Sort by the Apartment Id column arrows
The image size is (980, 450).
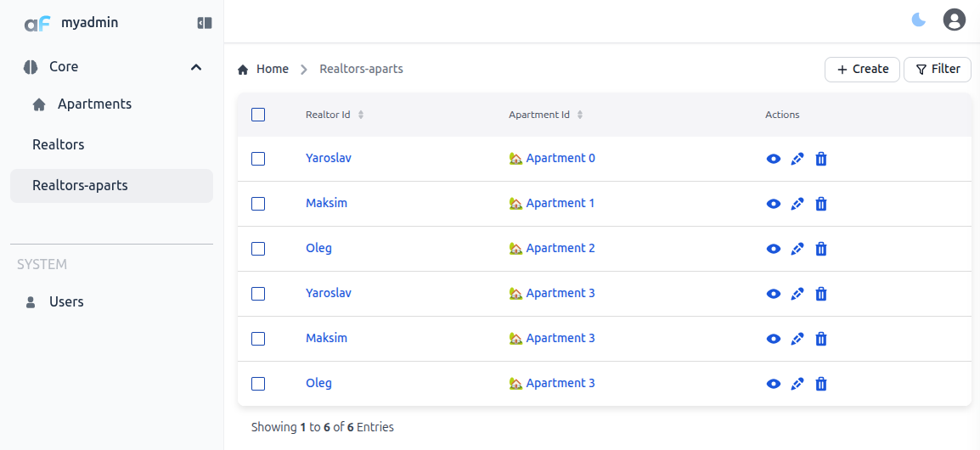tap(580, 115)
